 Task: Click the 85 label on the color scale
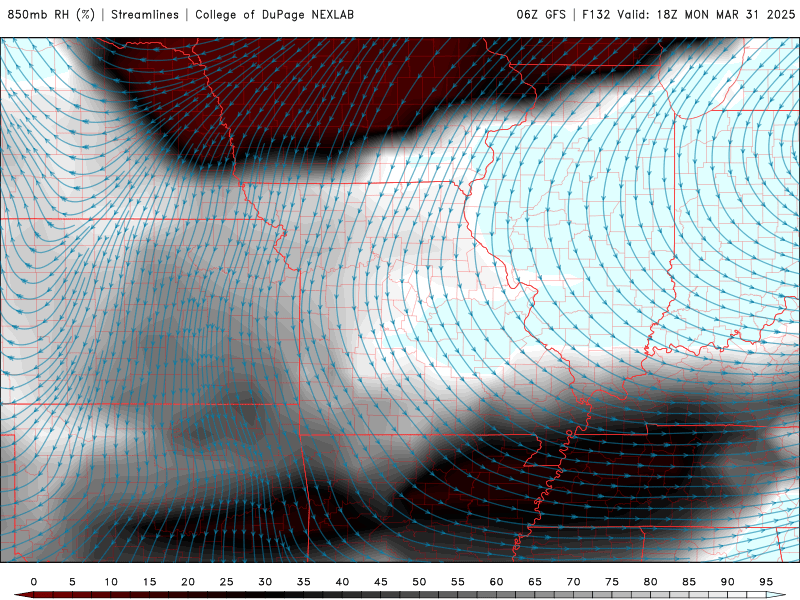tap(689, 582)
